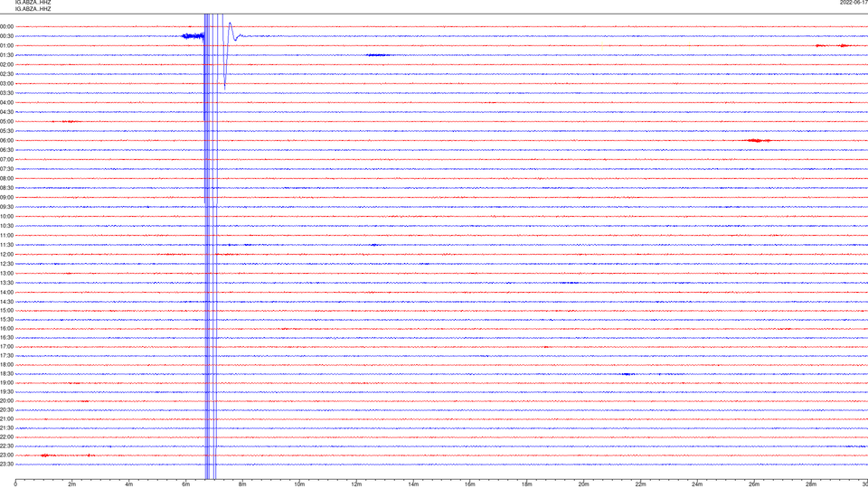Pick the 14m minute axis label
Viewport: 868px width, 488px height.
tap(413, 484)
